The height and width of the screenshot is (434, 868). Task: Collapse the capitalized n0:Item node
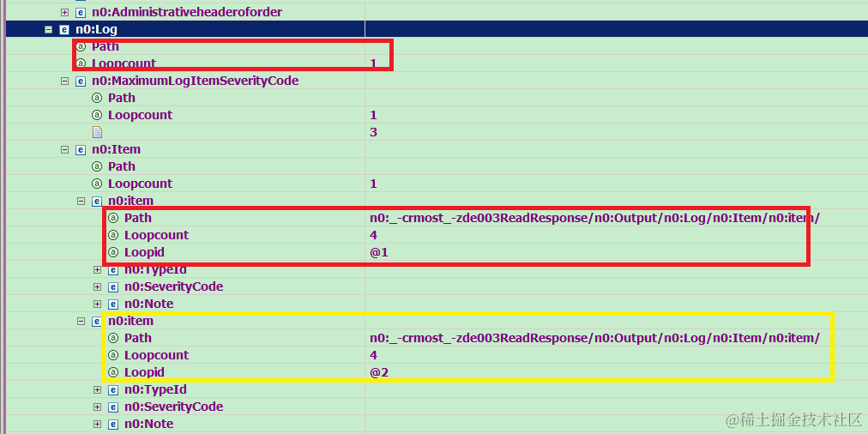coord(65,149)
